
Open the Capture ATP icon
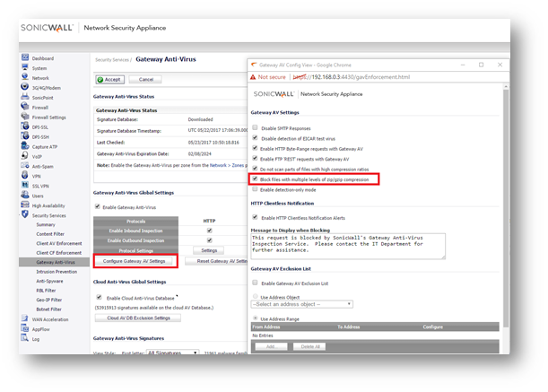[25, 146]
